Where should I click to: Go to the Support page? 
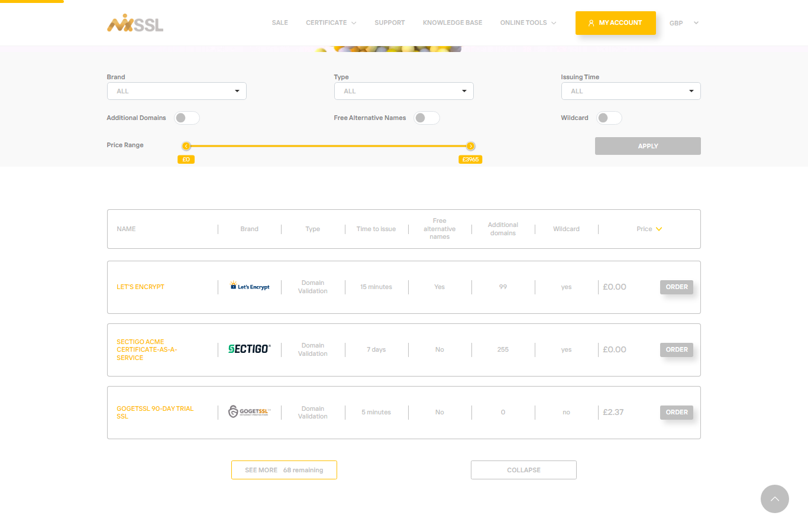[390, 23]
